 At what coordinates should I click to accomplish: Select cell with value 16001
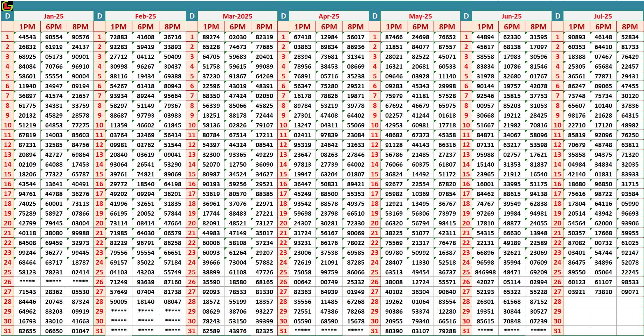pyautogui.click(x=485, y=184)
